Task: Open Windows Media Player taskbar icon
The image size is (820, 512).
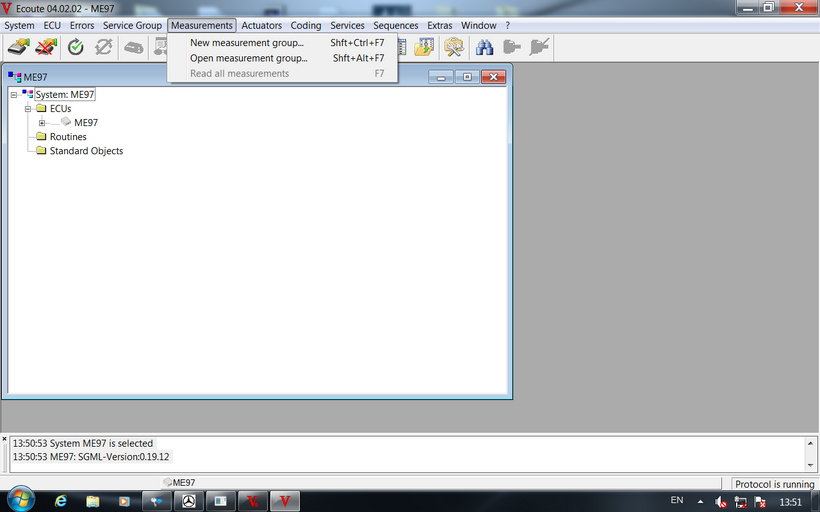Action: (x=124, y=502)
